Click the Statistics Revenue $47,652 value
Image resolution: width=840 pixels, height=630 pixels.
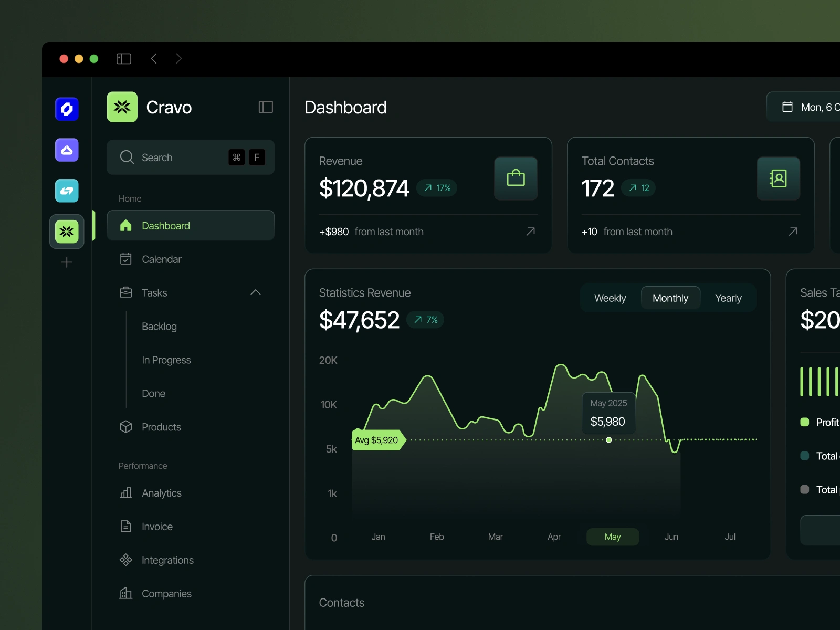pyautogui.click(x=360, y=320)
